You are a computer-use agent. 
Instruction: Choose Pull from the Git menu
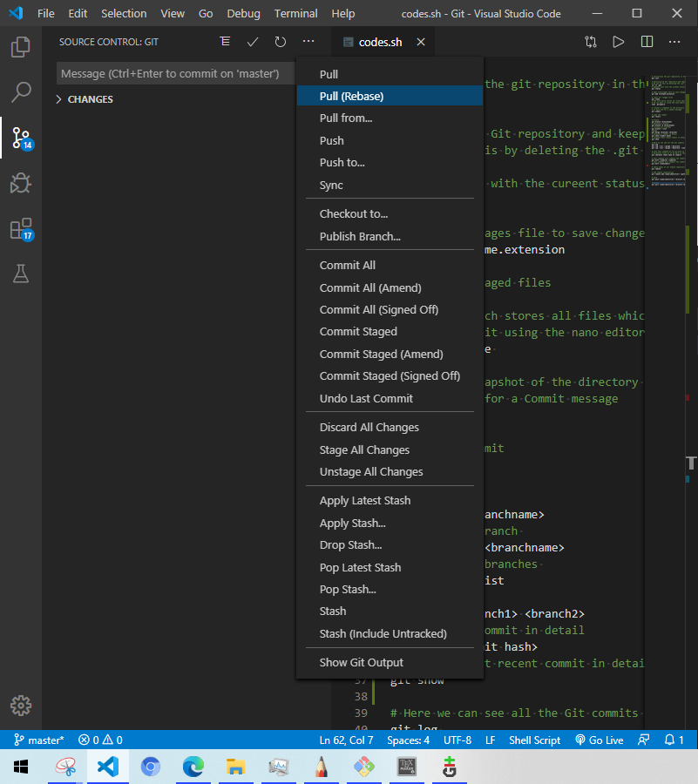point(390,74)
